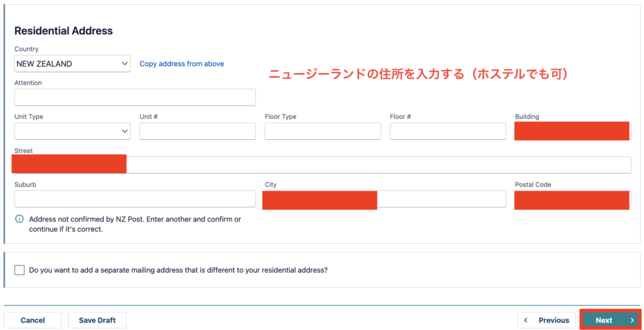Click inside the Suburb field
This screenshot has width=644, height=330.
(135, 199)
